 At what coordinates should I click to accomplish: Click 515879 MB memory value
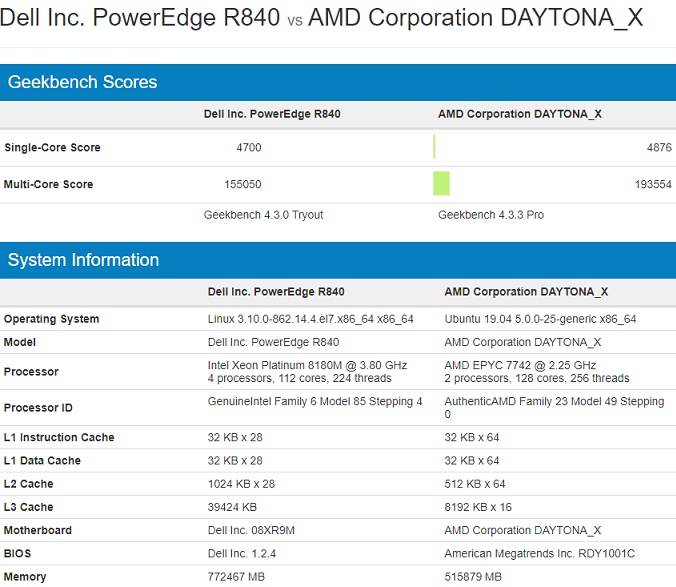(x=473, y=577)
